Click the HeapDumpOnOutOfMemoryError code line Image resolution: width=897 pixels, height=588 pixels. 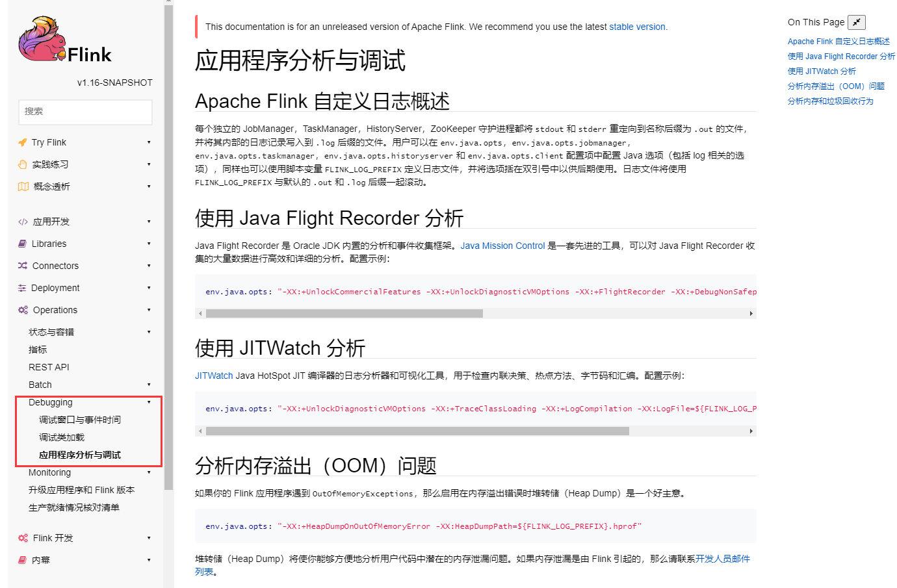click(x=423, y=526)
